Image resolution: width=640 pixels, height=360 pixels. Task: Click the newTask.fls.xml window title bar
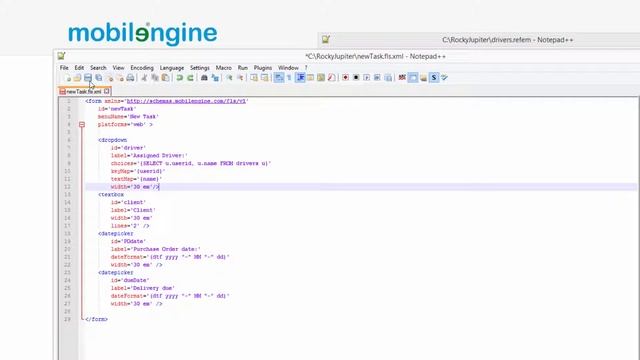point(375,56)
